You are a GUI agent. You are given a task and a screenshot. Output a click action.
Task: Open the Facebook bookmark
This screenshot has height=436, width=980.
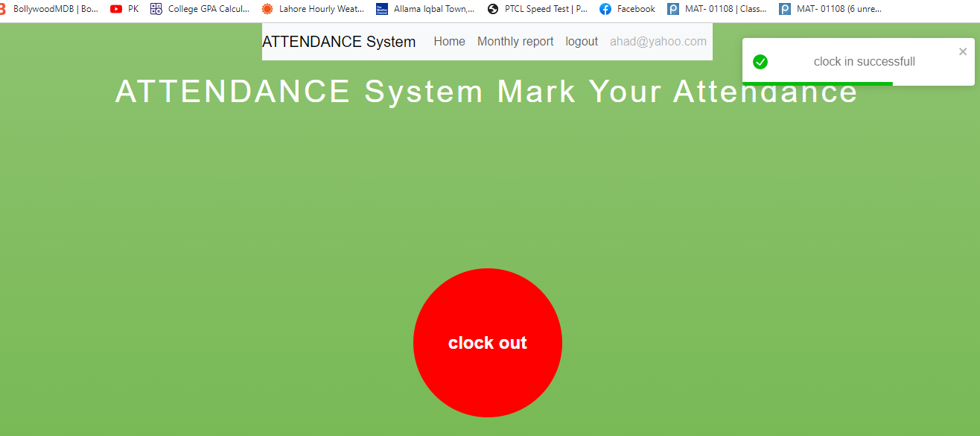click(627, 9)
